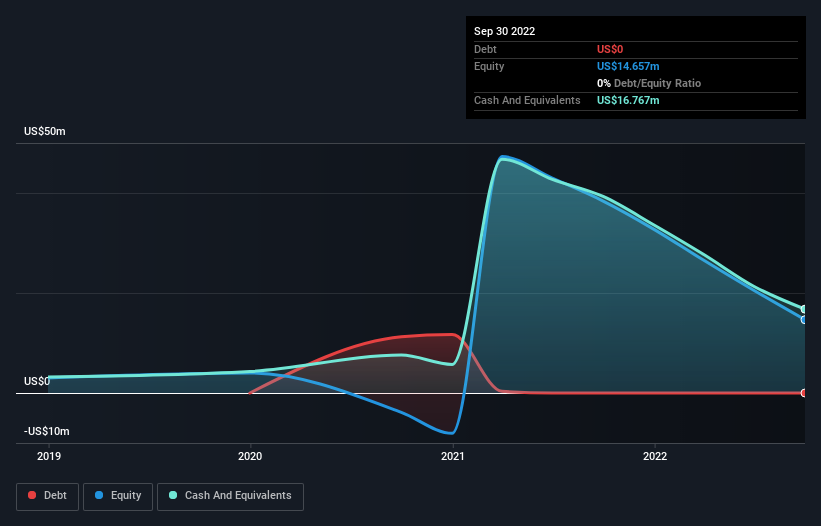Click the 2021 x-axis label
This screenshot has width=821, height=526.
(x=452, y=456)
